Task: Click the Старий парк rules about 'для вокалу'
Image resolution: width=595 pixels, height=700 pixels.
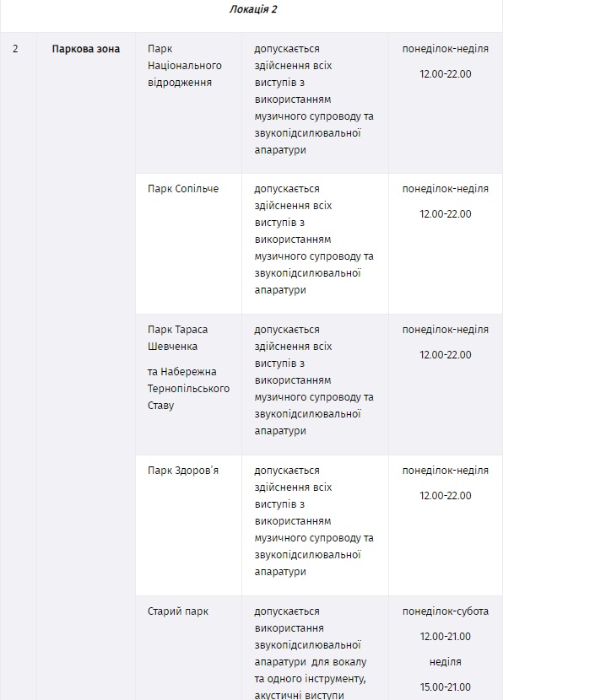Action: 311,653
